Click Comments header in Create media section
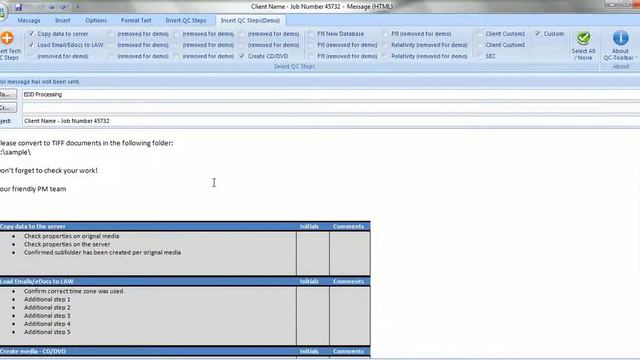Viewport: 640px width, 360px height. tap(348, 351)
